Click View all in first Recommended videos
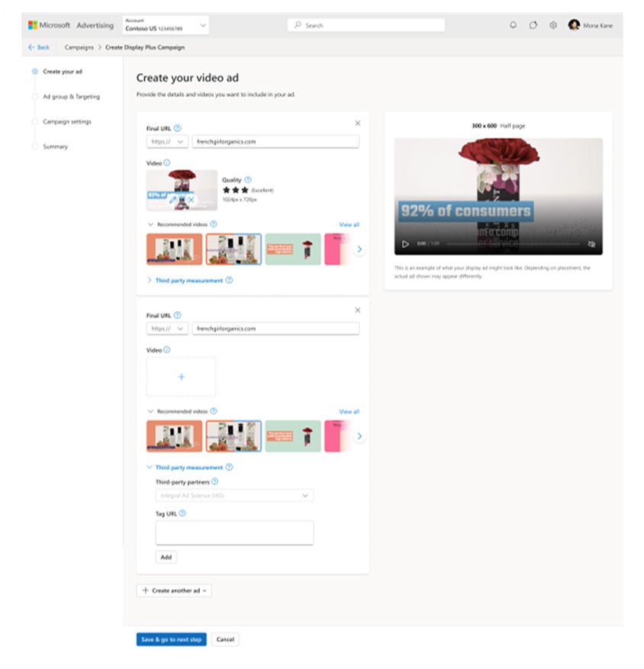The image size is (644, 669). click(349, 225)
